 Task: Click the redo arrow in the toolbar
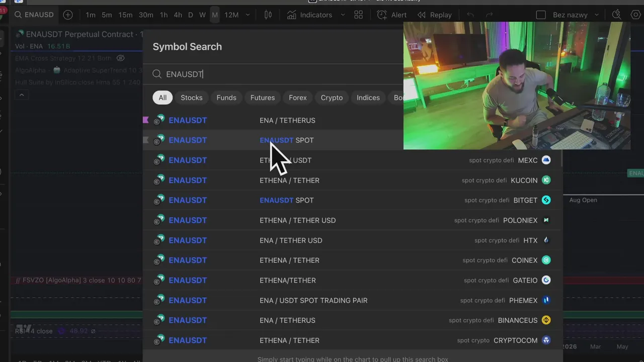point(489,15)
